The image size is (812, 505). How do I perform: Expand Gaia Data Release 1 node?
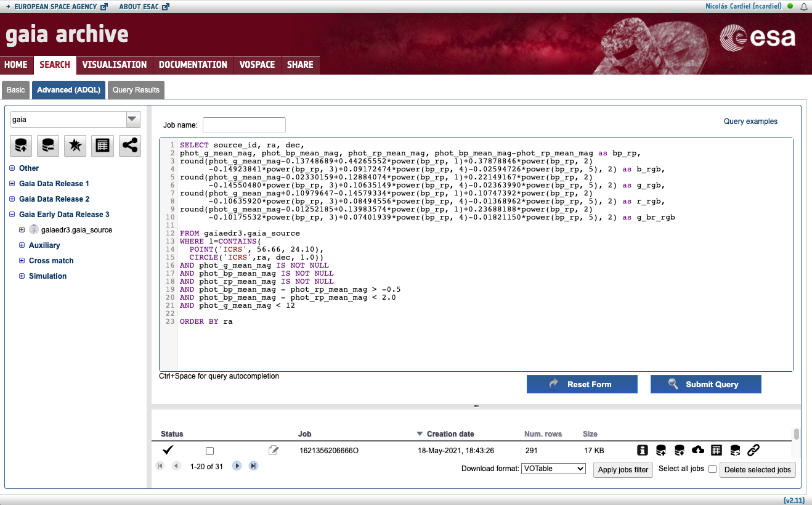click(x=12, y=184)
